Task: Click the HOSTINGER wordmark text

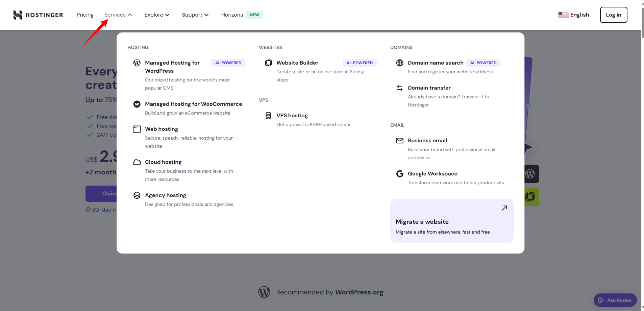Action: 44,15
